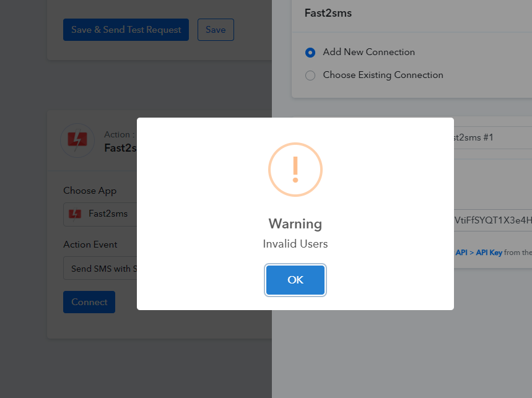Click the small Fast2sms icon in Choose App field

point(75,214)
